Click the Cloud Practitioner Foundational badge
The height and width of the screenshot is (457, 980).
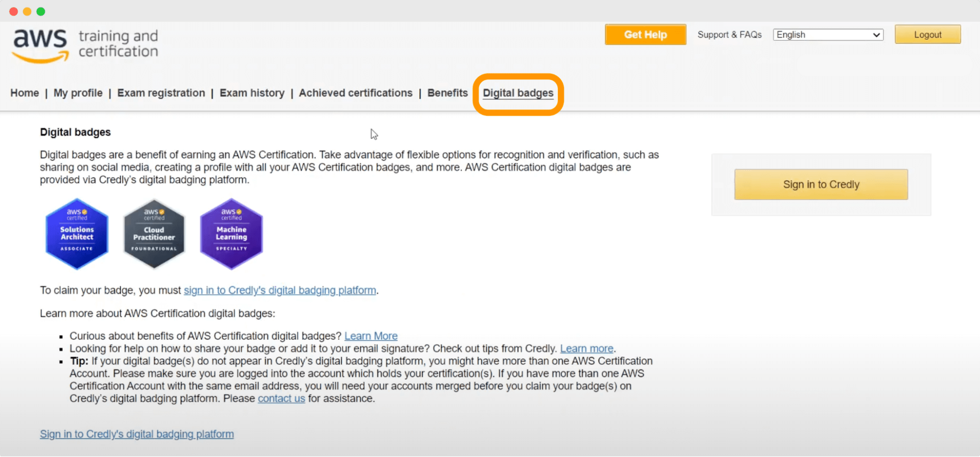(154, 234)
